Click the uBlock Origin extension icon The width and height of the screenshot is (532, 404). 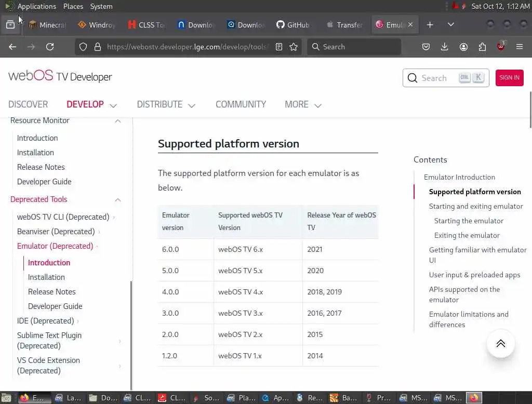501,46
